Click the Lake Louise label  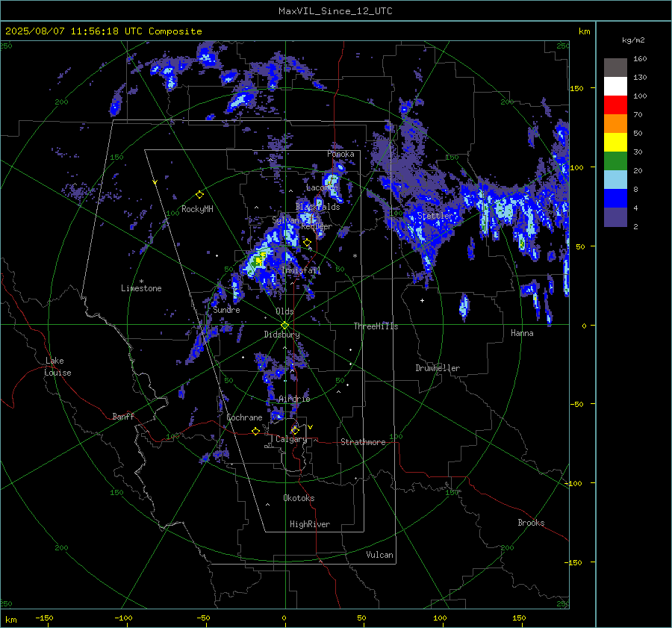[57, 367]
